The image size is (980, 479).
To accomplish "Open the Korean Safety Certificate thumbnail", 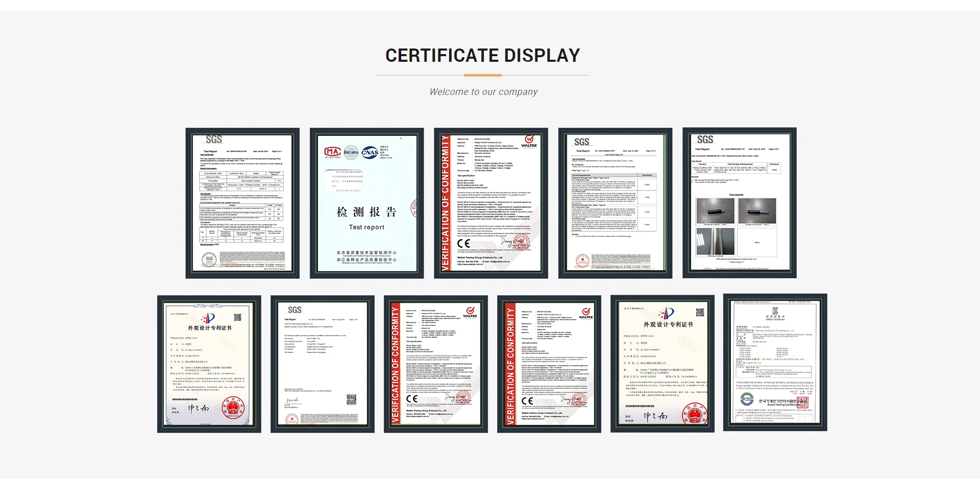I will point(775,363).
